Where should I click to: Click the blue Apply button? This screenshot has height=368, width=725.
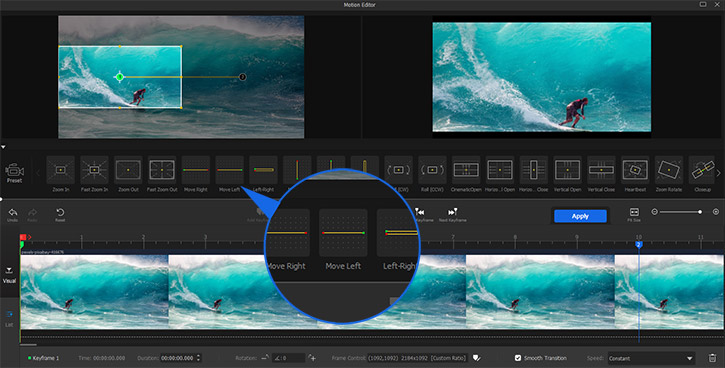pos(580,216)
